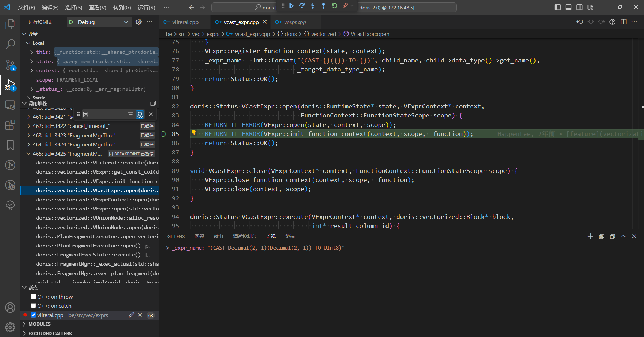Expand the _expr_name watch entry
644x337 pixels.
click(x=167, y=248)
